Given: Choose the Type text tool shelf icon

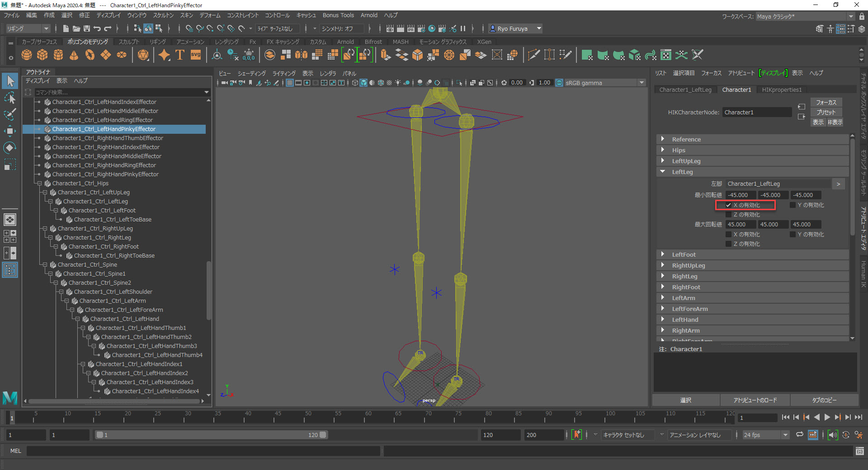Looking at the screenshot, I should point(179,55).
